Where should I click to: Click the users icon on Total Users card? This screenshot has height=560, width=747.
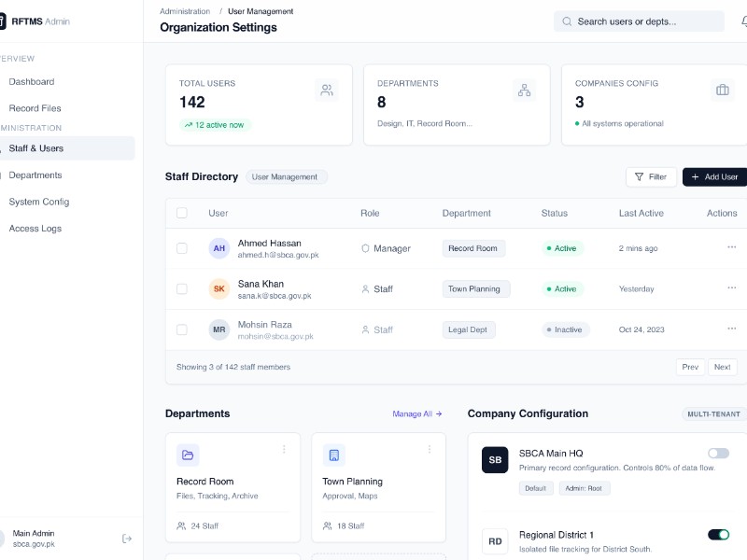(x=326, y=90)
